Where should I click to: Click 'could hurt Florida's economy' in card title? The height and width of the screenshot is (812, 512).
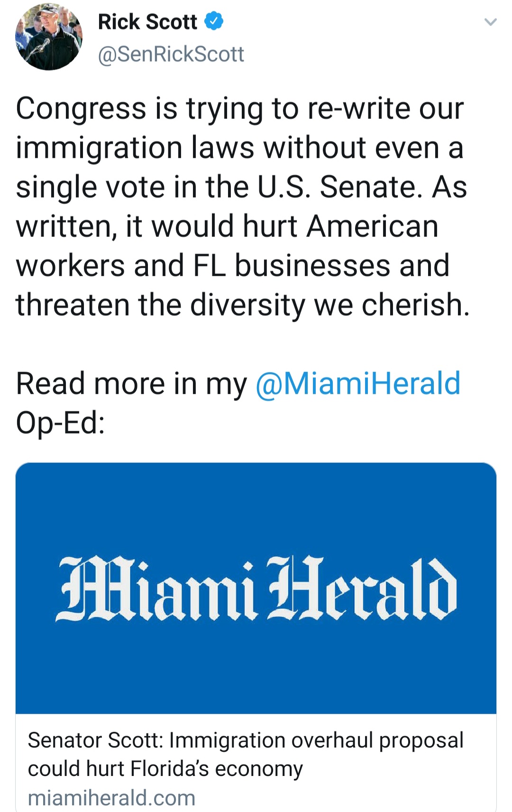[x=165, y=768]
